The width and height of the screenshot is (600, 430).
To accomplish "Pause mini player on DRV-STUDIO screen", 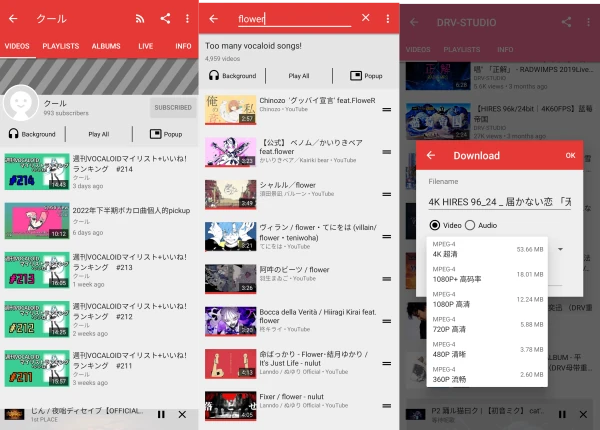I will (562, 414).
